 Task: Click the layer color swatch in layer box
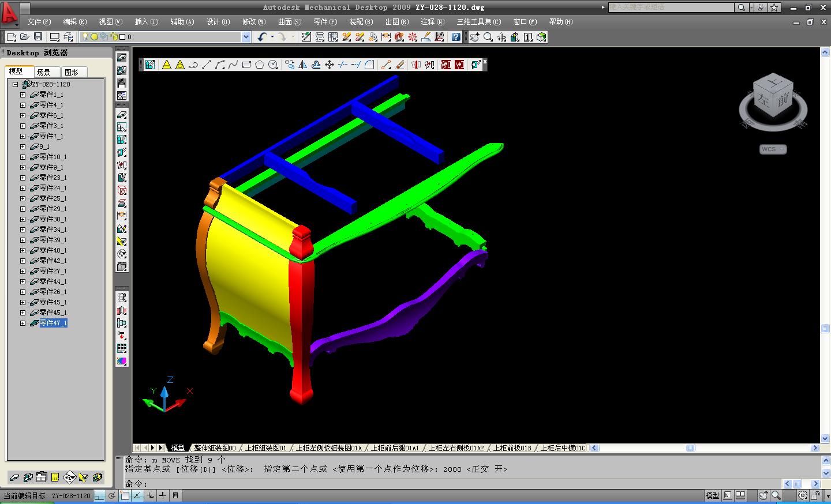pos(122,37)
